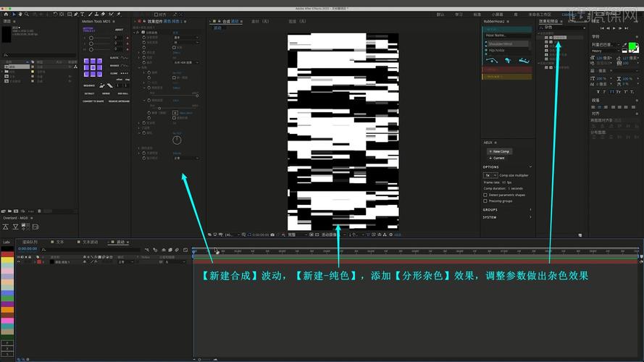Switch to the render queue timeline tab
The height and width of the screenshot is (362, 644).
click(x=30, y=242)
